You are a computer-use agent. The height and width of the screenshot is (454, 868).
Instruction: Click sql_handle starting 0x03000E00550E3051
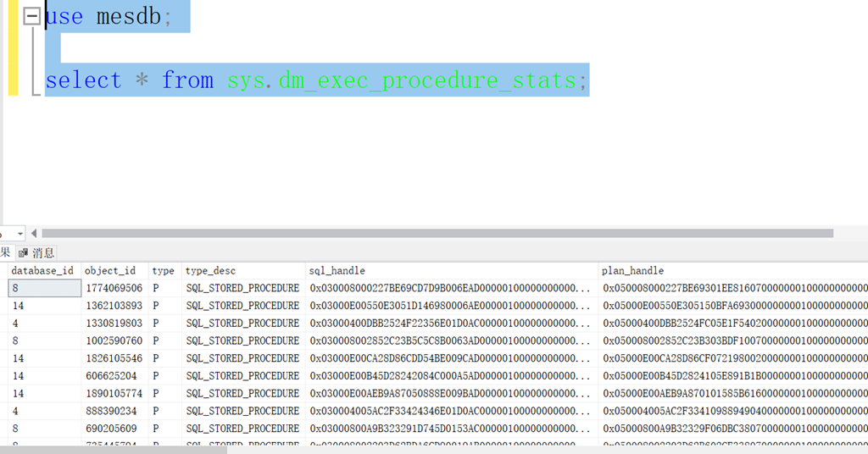[x=451, y=306]
